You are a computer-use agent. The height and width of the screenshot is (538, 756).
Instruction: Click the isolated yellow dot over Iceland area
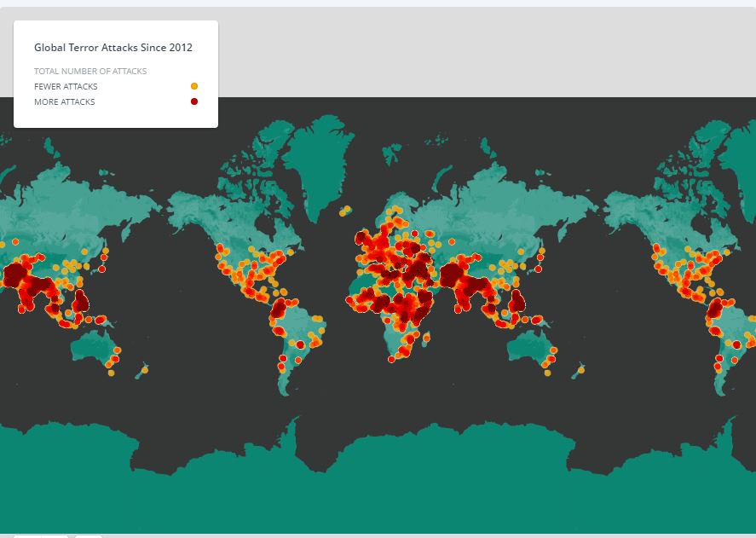tap(345, 207)
